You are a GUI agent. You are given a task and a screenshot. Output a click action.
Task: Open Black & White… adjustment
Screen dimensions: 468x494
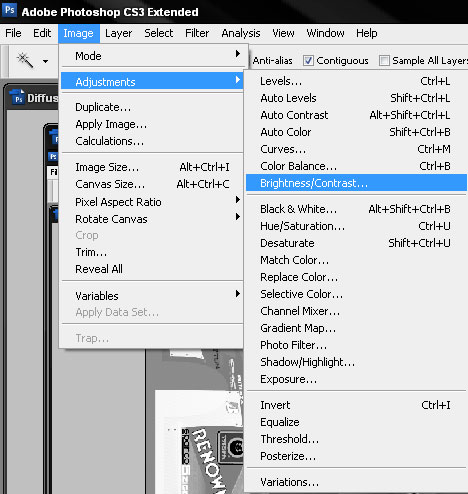[x=356, y=209]
